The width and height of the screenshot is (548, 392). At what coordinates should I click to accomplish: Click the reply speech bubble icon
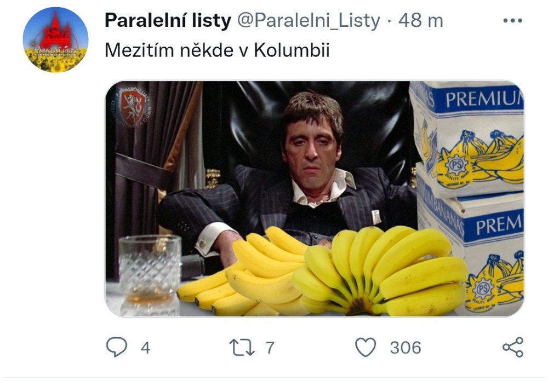tap(116, 348)
